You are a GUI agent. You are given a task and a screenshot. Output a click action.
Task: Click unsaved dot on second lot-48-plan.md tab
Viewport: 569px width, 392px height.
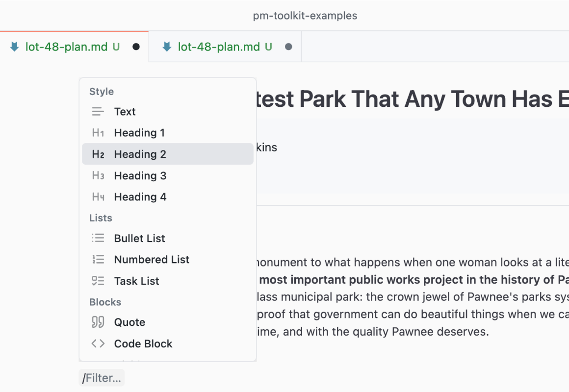pyautogui.click(x=288, y=47)
